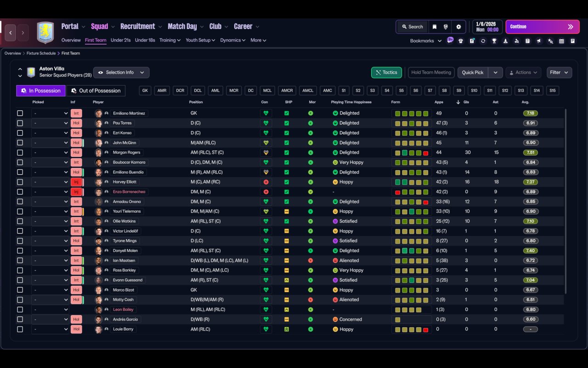Click the Quick Pick button

(473, 72)
